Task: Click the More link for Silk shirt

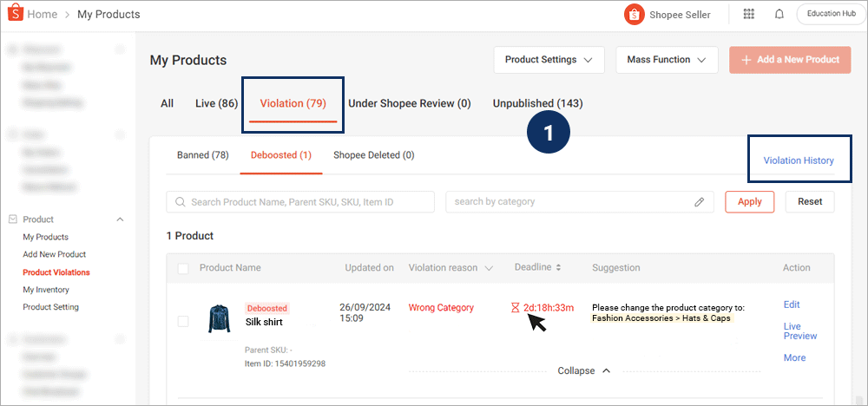Action: pyautogui.click(x=794, y=358)
